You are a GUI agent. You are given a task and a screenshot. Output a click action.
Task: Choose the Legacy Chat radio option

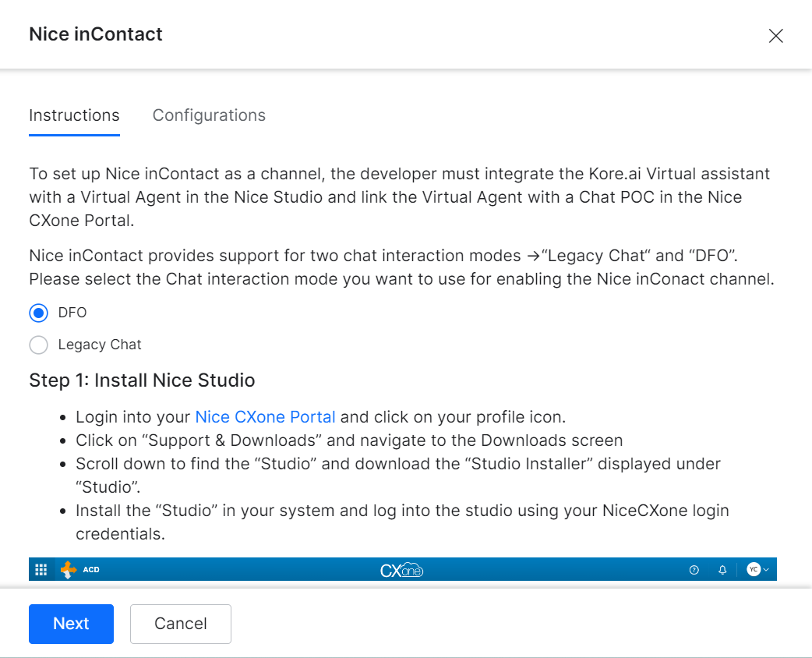[39, 345]
